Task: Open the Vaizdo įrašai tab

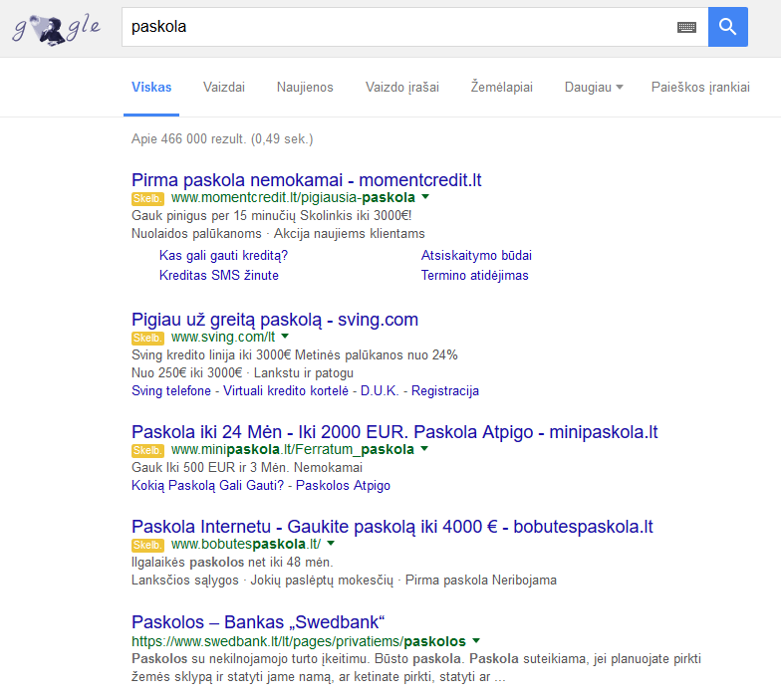Action: [x=402, y=88]
